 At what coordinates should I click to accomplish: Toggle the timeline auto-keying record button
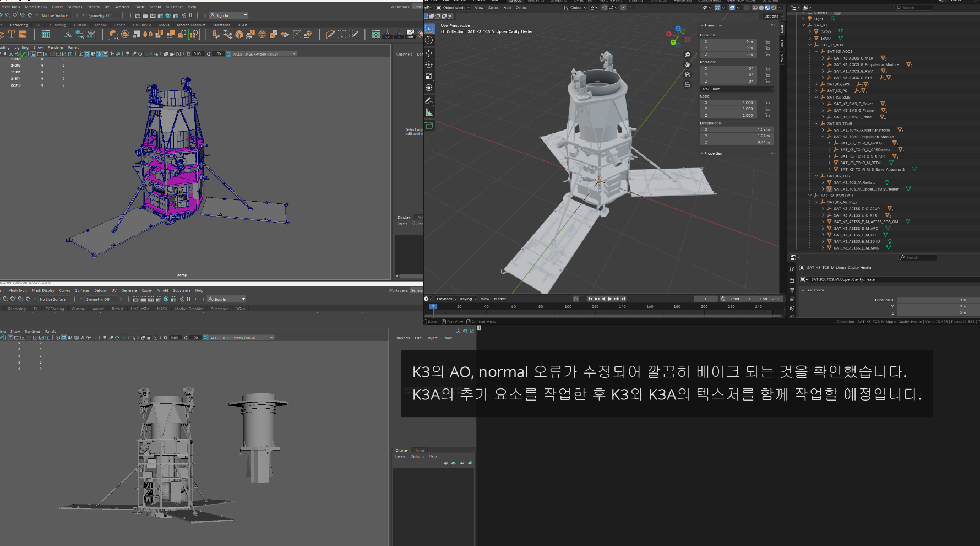point(575,299)
